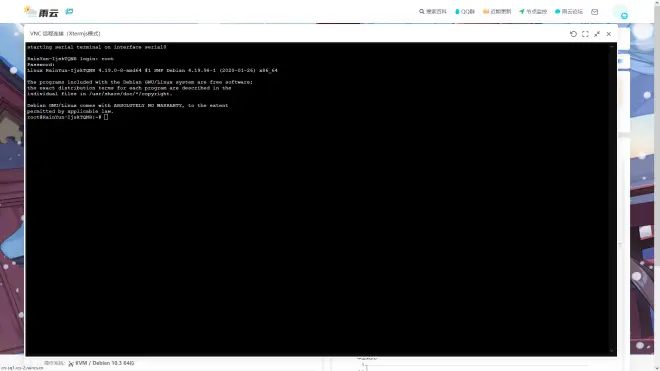Screen dimensions: 660x371
Task: Click 'starting serial terminal' line in terminal
Action: [97, 47]
